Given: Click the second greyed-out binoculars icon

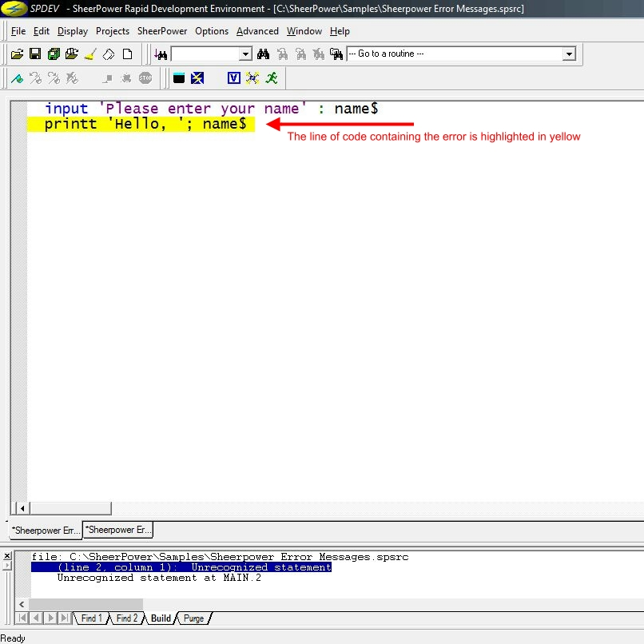Looking at the screenshot, I should (x=300, y=54).
